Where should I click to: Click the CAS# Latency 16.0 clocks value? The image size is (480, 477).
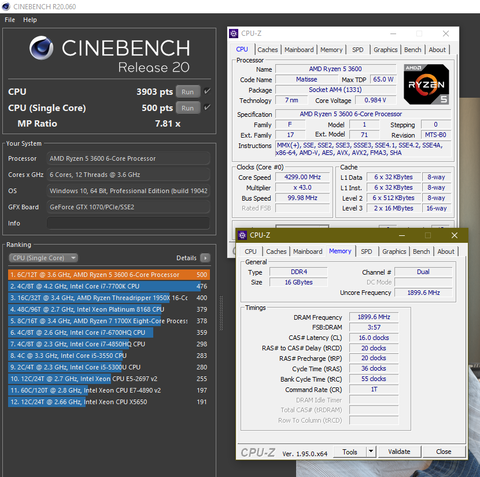point(374,338)
